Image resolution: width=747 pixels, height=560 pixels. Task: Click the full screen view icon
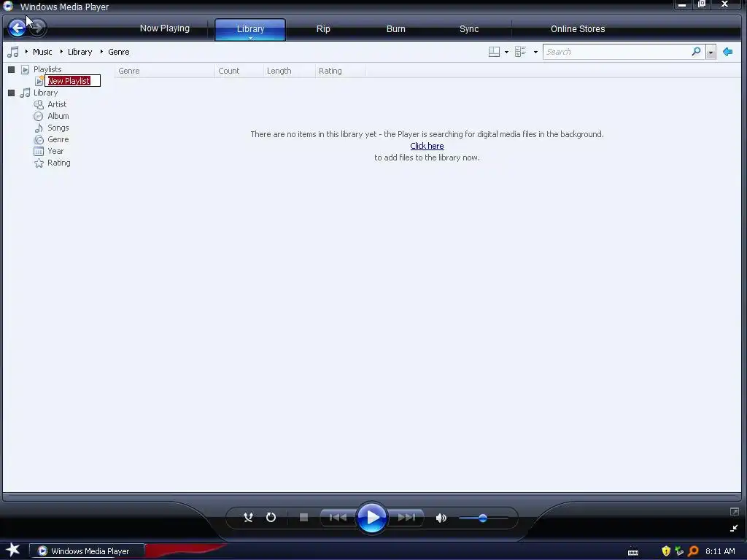tap(734, 511)
